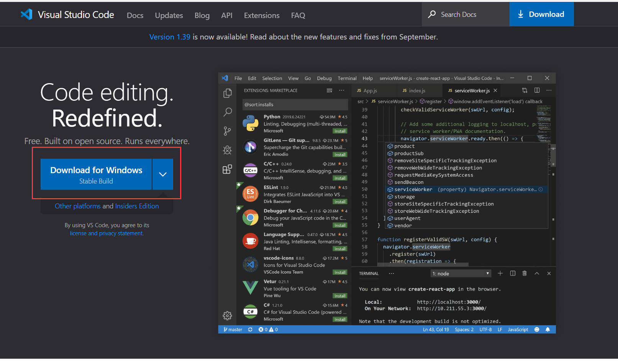Select userAgent in the suggestion list

tap(466, 218)
